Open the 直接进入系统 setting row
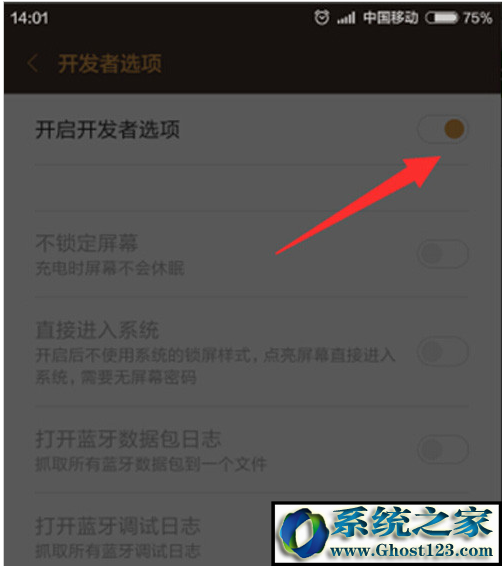Screen dimensions: 502x566 point(252,352)
